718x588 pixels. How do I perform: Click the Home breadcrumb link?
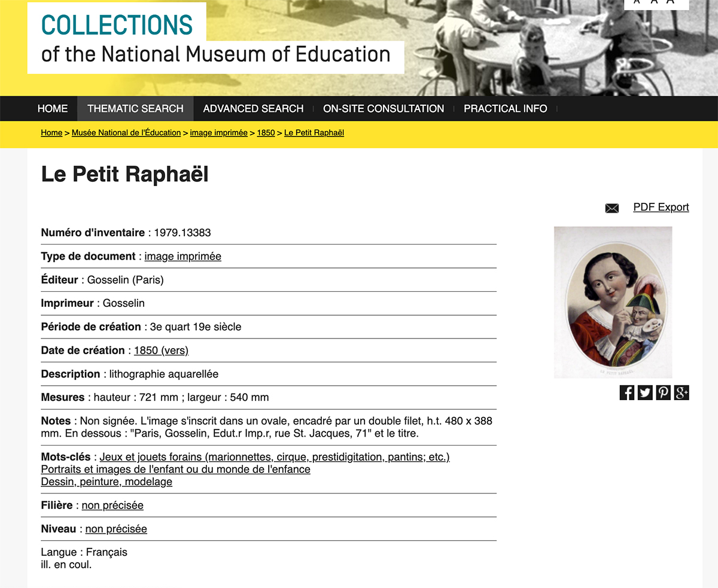tap(51, 133)
